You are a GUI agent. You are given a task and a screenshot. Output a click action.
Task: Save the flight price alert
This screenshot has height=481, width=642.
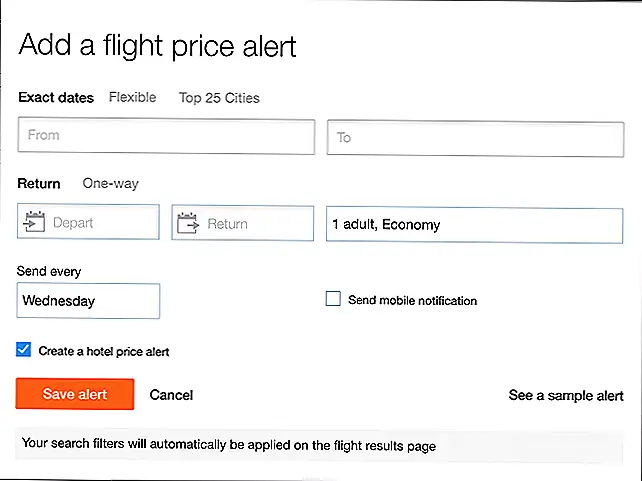(75, 394)
